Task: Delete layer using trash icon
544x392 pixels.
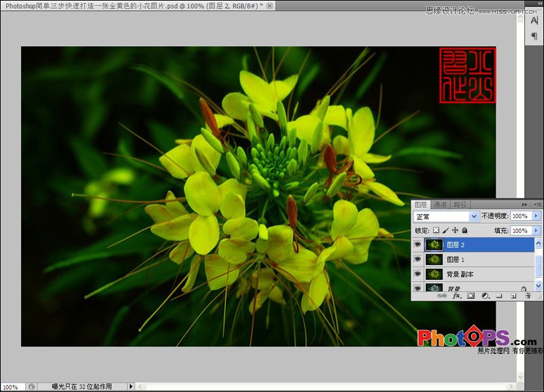Action: pyautogui.click(x=526, y=296)
